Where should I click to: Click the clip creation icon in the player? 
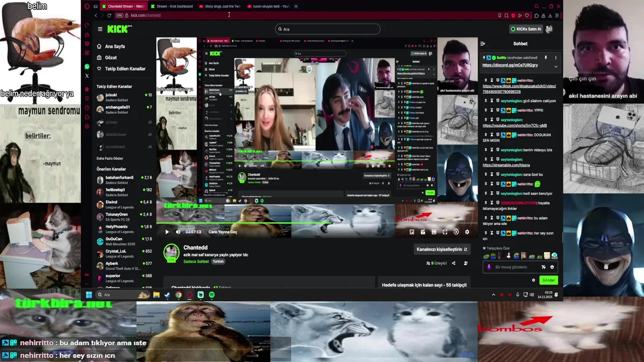tap(423, 232)
